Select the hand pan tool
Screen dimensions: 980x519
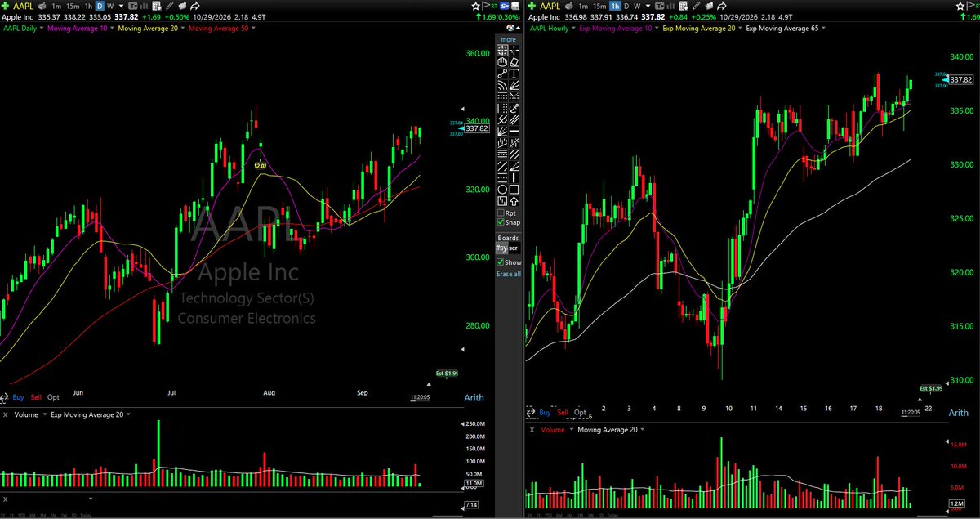tap(501, 61)
